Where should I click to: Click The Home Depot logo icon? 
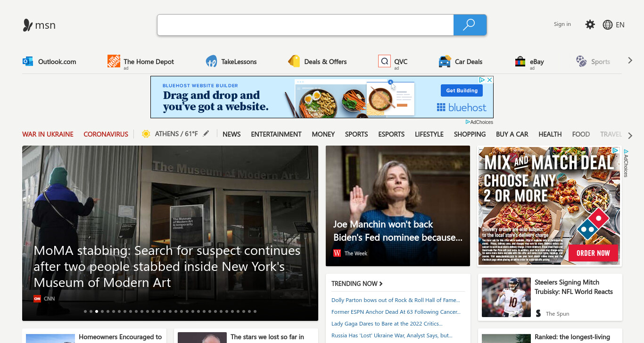coord(114,61)
